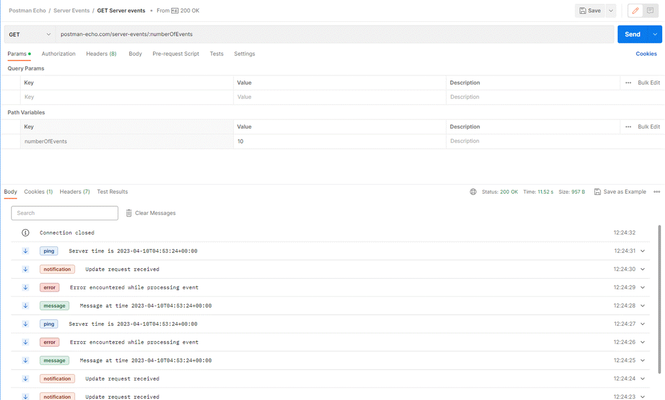Open the response Headers (7) tab
665x400 pixels.
point(75,192)
